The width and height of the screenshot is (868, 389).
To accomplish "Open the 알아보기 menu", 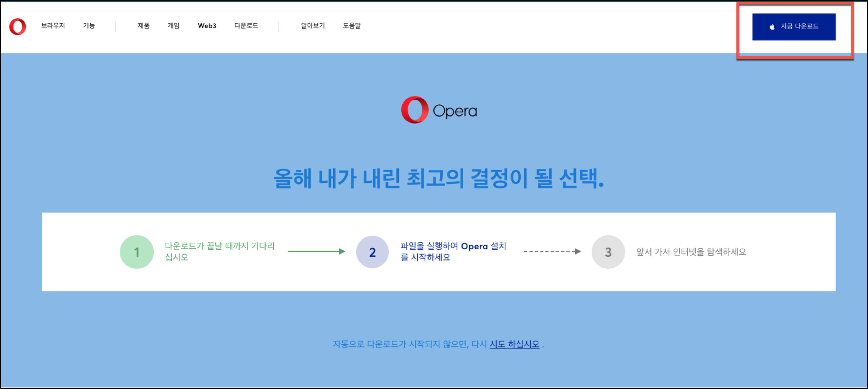I will pyautogui.click(x=313, y=26).
